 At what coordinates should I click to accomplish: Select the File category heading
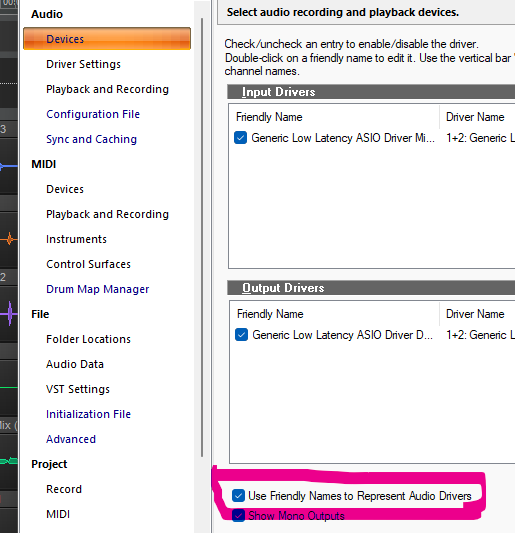click(x=40, y=314)
